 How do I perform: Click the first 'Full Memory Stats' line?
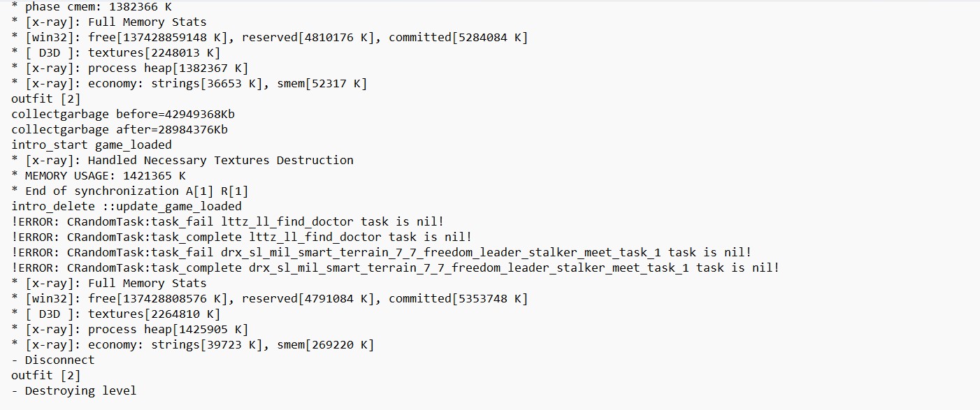pos(109,22)
